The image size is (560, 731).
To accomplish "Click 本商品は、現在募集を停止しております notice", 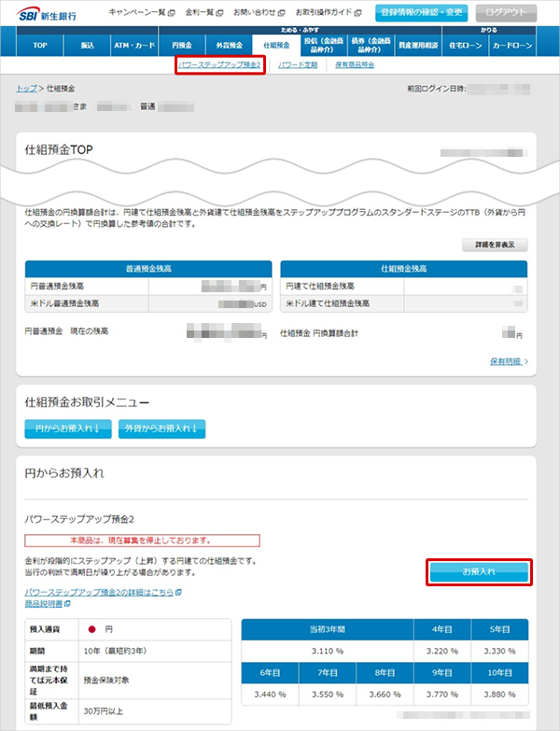I will tap(142, 541).
